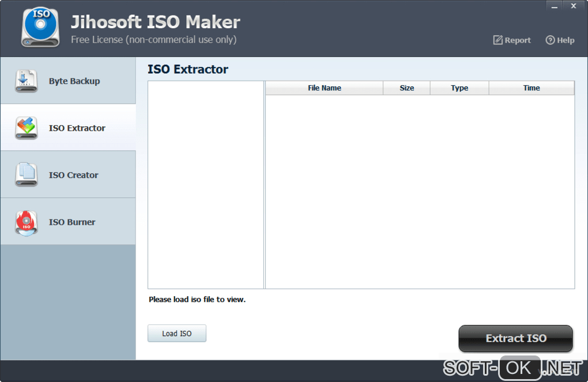Click the Jihosoft ISO Maker logo icon

pos(40,28)
